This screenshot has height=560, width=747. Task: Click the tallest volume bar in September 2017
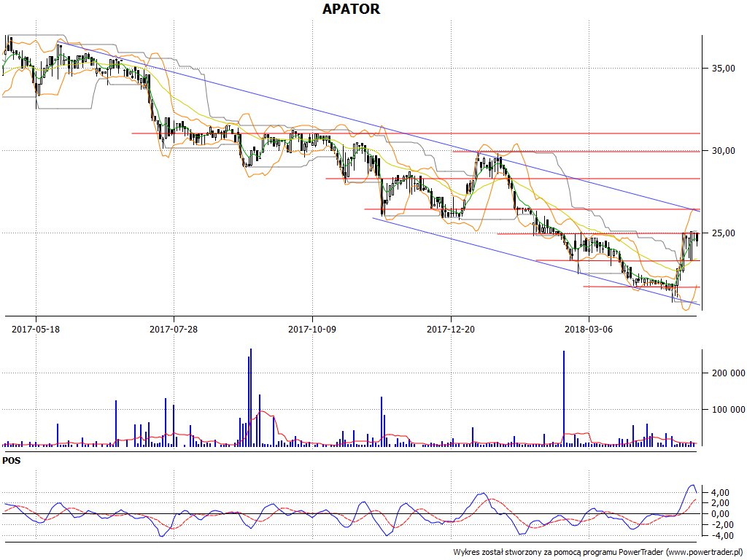[251, 397]
